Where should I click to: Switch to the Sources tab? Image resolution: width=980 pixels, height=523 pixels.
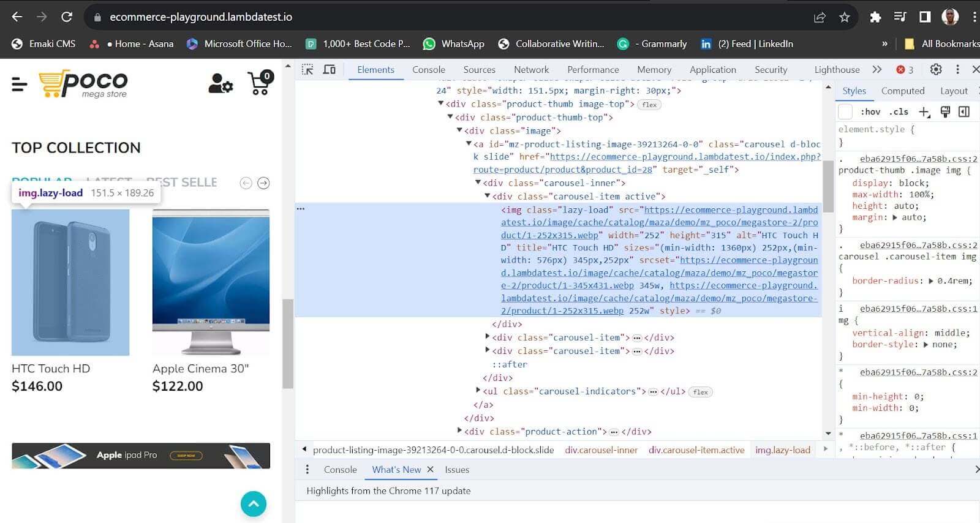[479, 70]
